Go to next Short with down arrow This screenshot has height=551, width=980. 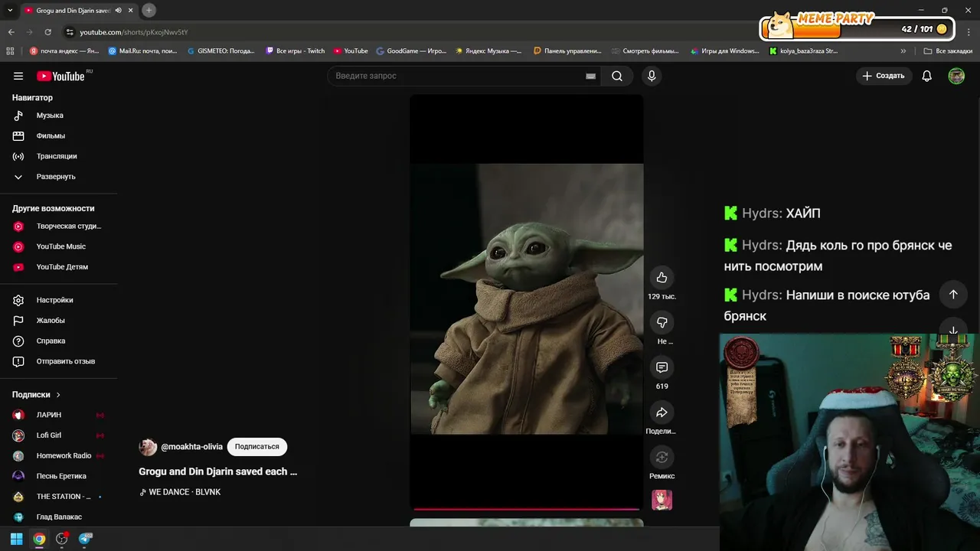pyautogui.click(x=953, y=331)
